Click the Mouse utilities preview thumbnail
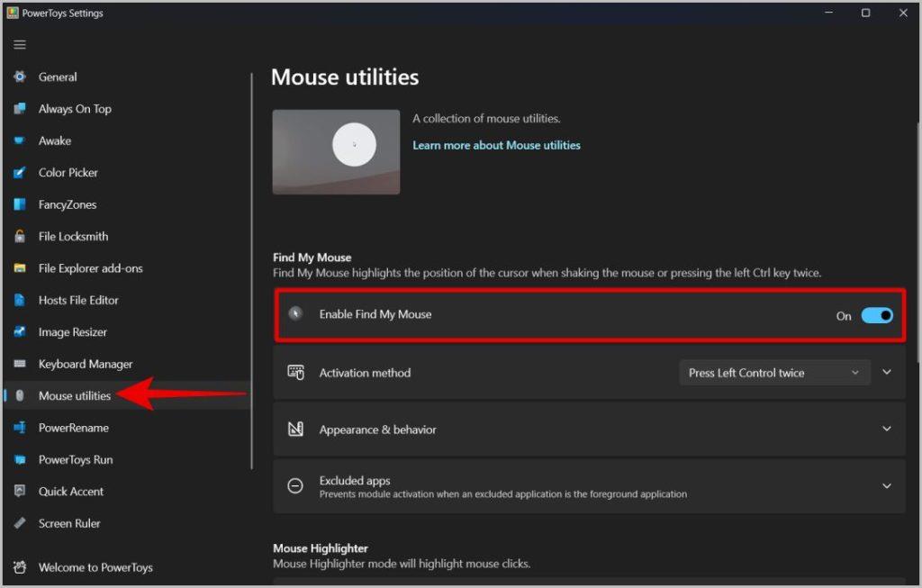922x588 pixels. point(336,151)
